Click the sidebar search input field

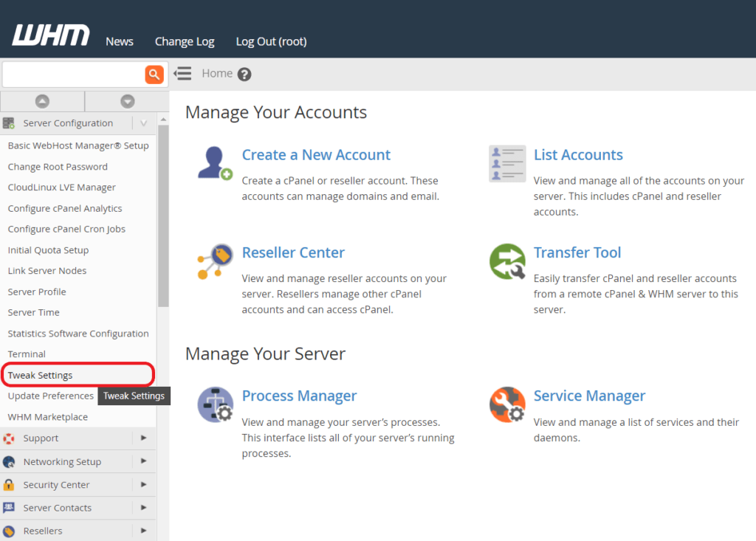74,75
